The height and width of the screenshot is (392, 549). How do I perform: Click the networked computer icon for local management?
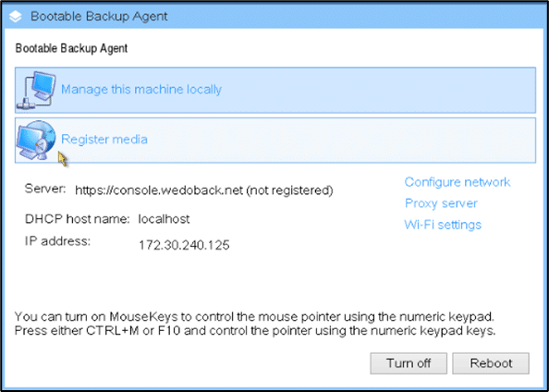coord(36,91)
